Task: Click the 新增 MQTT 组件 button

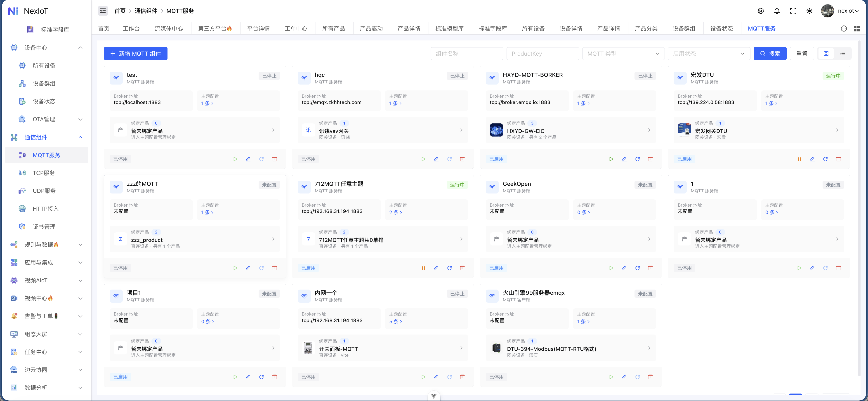Action: tap(135, 54)
